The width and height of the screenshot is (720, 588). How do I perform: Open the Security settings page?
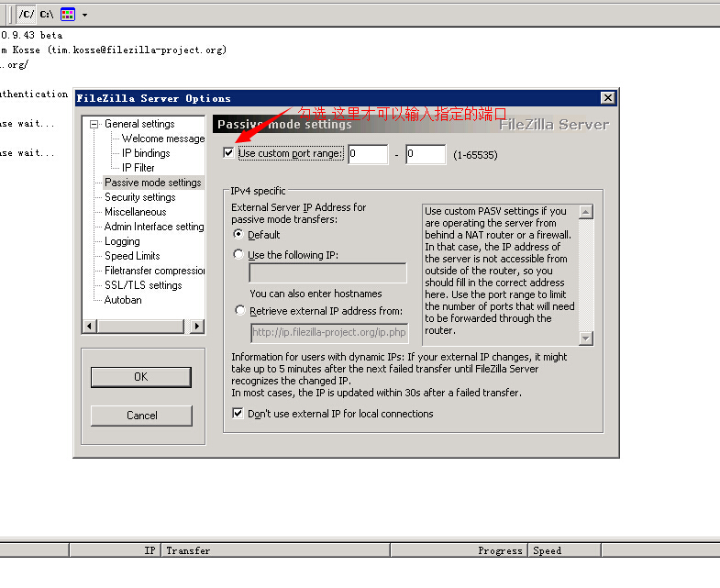click(x=140, y=197)
